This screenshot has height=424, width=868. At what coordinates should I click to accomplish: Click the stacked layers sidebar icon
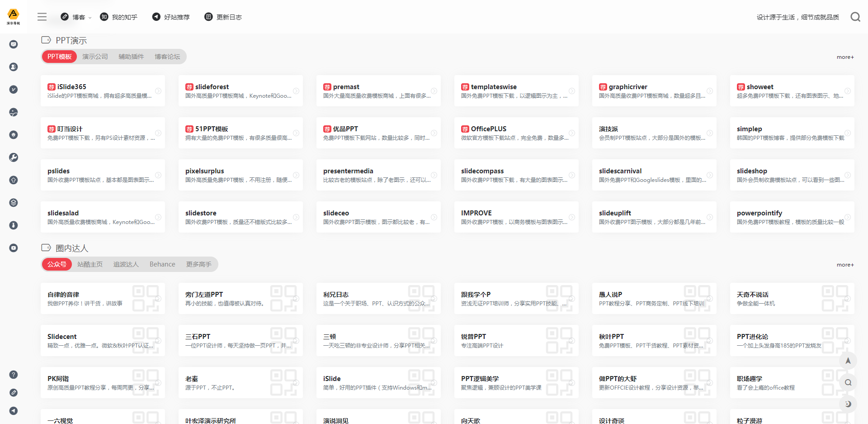coord(14,203)
